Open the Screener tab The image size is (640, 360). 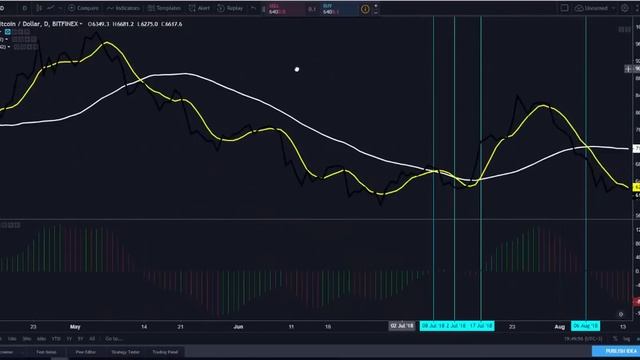coord(7,352)
